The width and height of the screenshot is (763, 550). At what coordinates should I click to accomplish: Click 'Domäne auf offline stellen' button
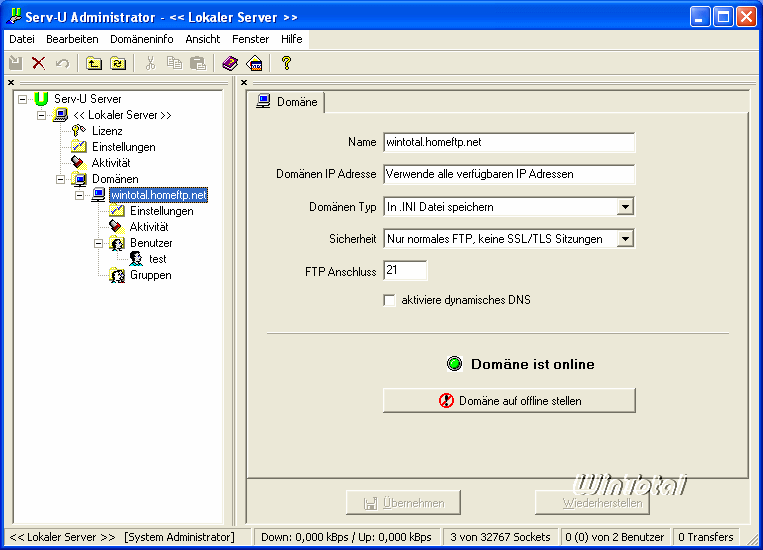point(509,401)
